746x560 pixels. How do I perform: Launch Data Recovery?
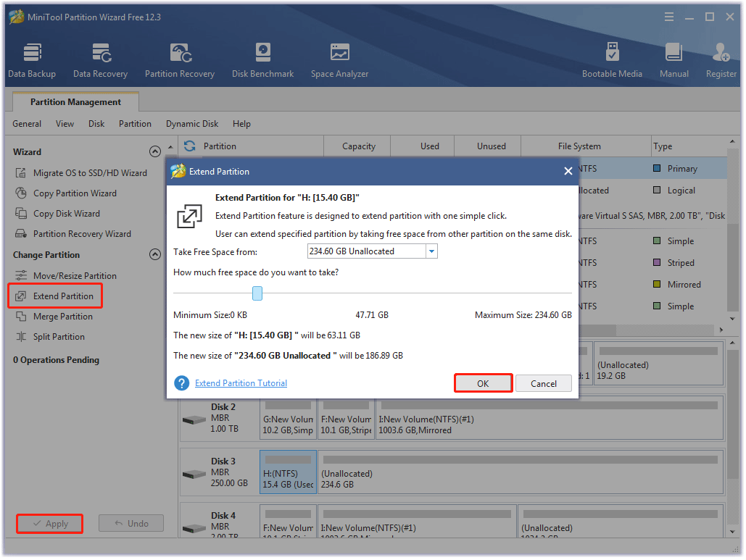point(100,60)
